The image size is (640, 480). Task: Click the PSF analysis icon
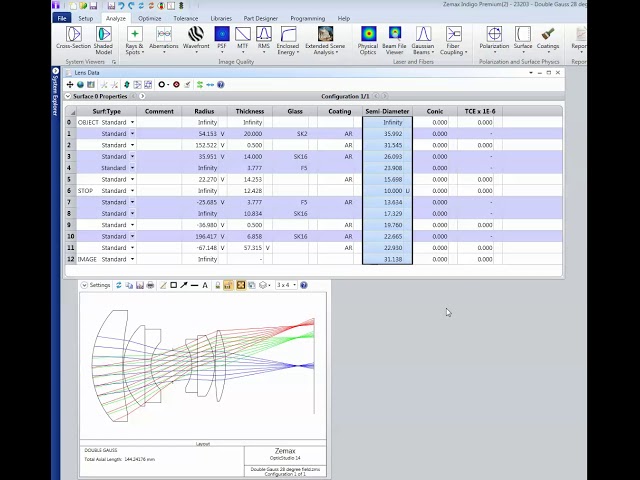tap(222, 34)
